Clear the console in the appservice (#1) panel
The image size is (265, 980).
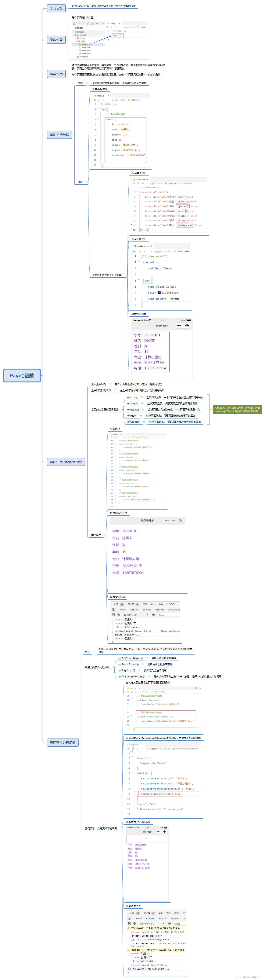(119, 615)
